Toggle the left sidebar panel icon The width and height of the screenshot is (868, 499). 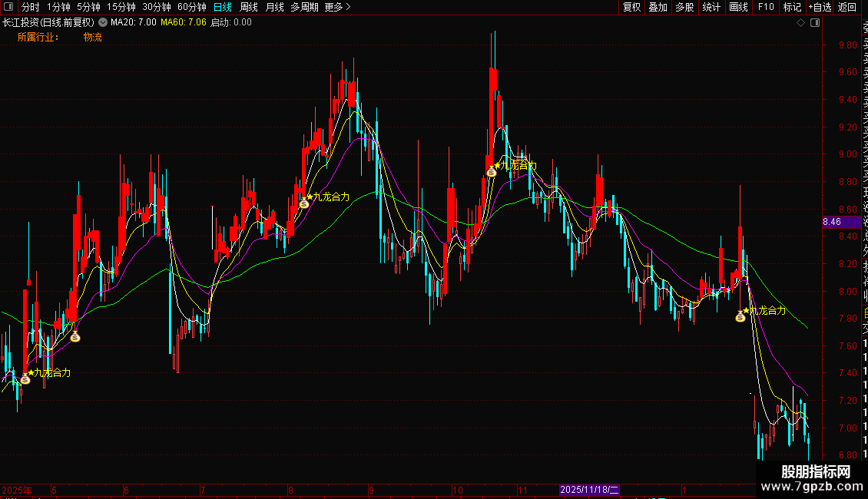tap(8, 7)
